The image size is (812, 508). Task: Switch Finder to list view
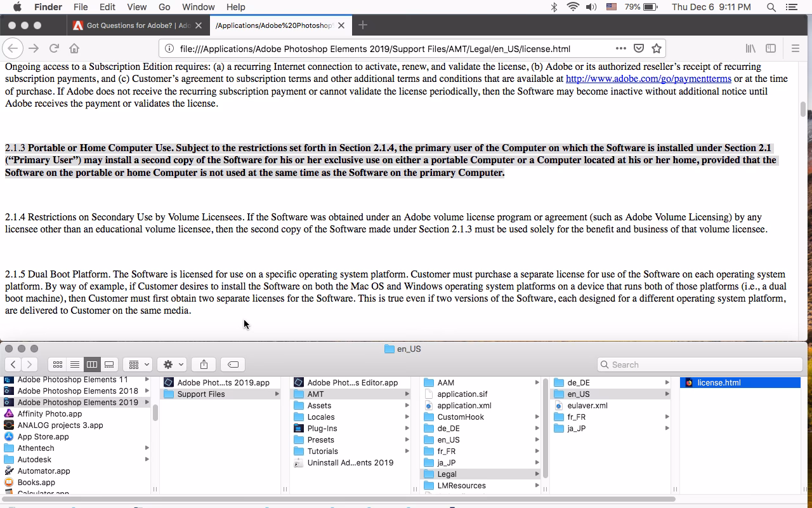pos(75,364)
